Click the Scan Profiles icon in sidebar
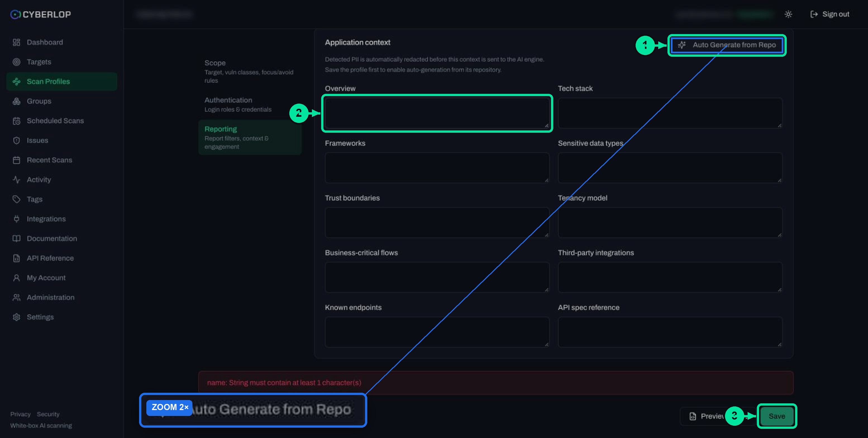This screenshot has height=438, width=868. pyautogui.click(x=16, y=81)
